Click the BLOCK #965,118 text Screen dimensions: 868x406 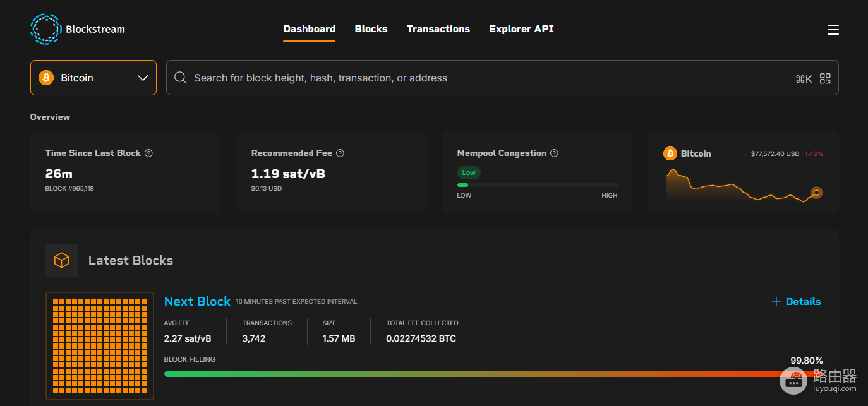tap(69, 188)
